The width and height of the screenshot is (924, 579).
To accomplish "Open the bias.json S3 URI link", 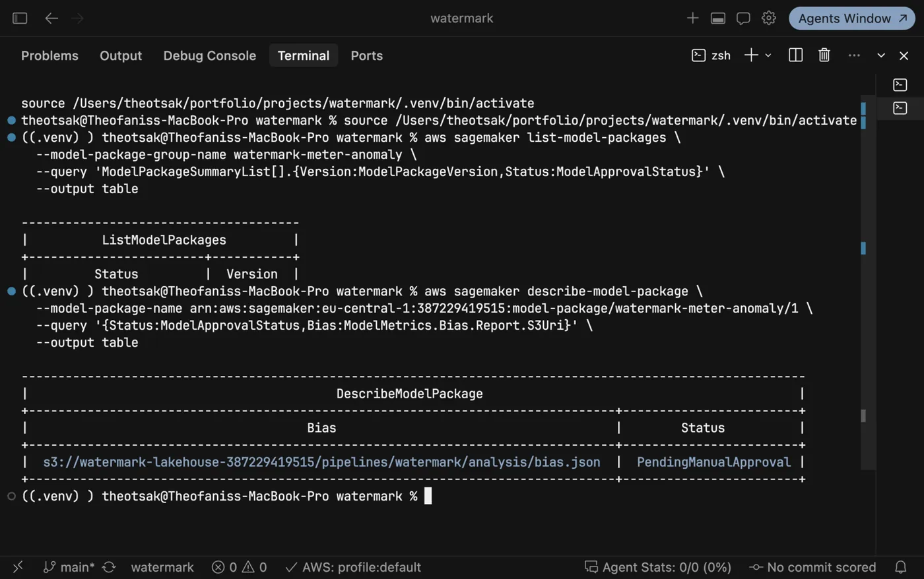I will tap(321, 462).
